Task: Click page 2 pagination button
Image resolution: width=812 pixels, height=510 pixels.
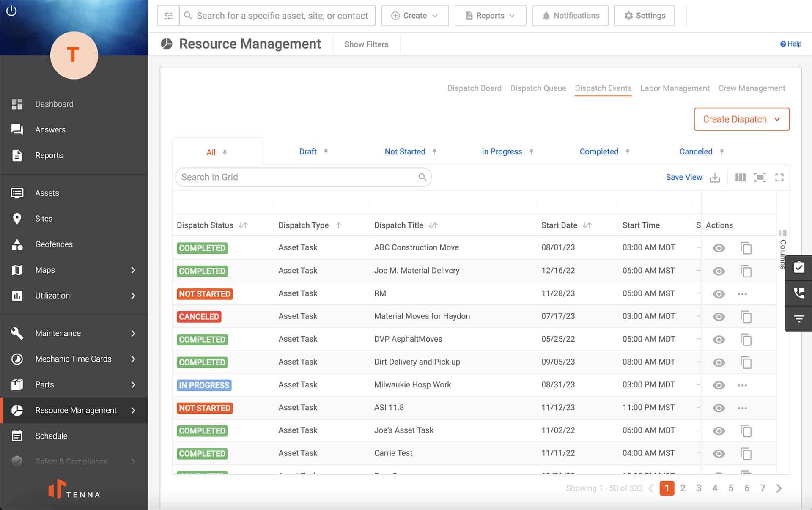Action: coord(683,488)
